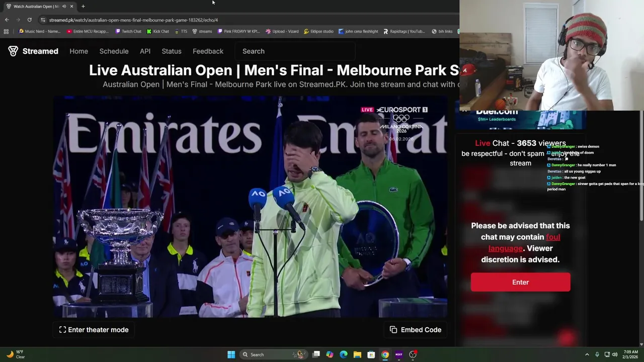Open the Schedule page

[114, 51]
